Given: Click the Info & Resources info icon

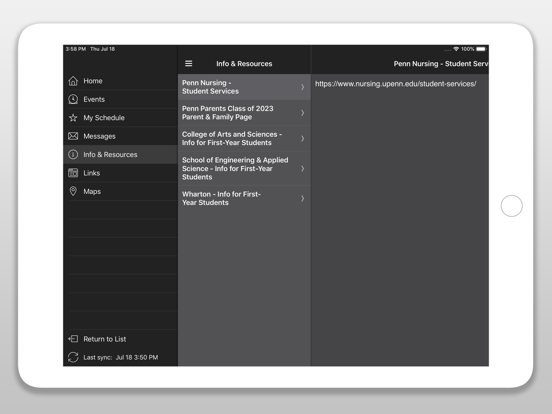Looking at the screenshot, I should click(x=73, y=155).
